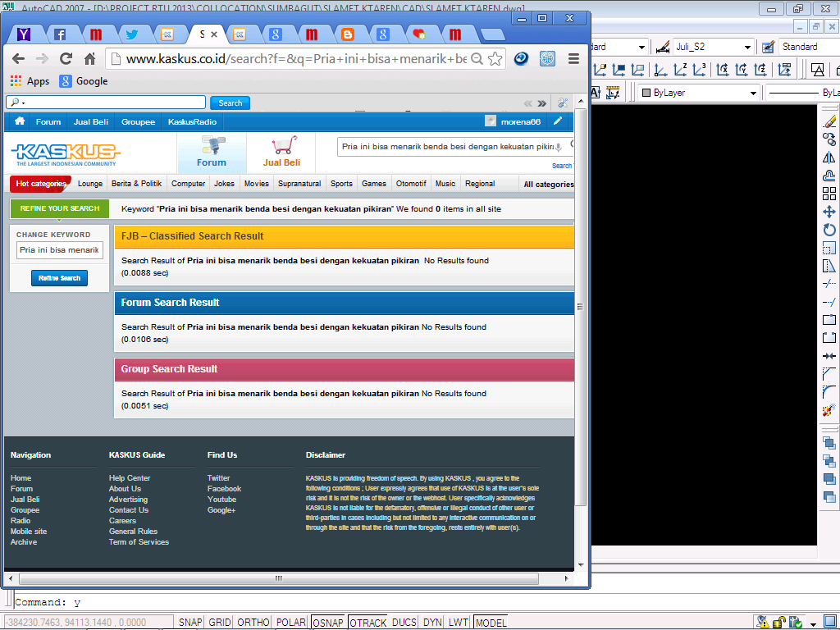
Task: Open KaskusRadio in Kaskus top navigation
Action: 192,122
